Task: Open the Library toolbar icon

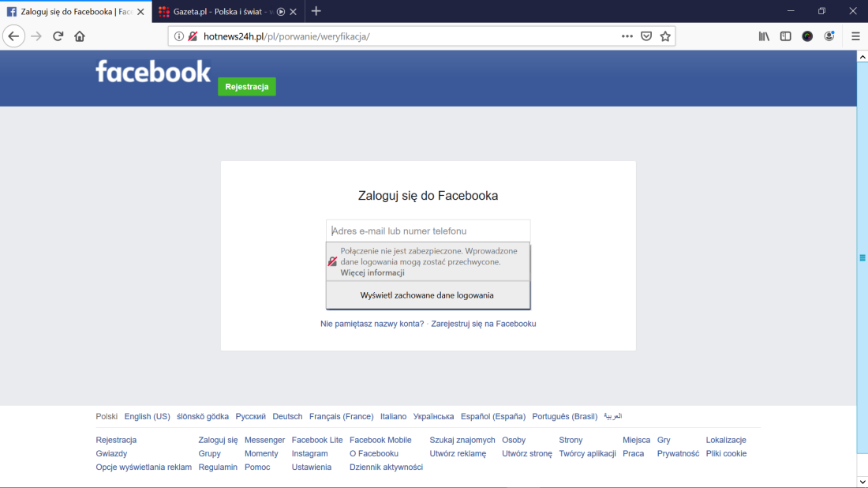Action: [x=764, y=36]
